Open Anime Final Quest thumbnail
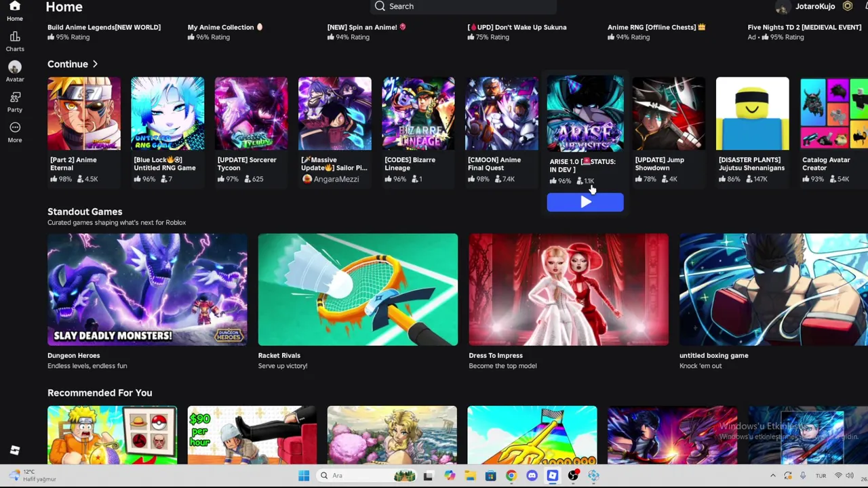This screenshot has height=488, width=868. [502, 113]
